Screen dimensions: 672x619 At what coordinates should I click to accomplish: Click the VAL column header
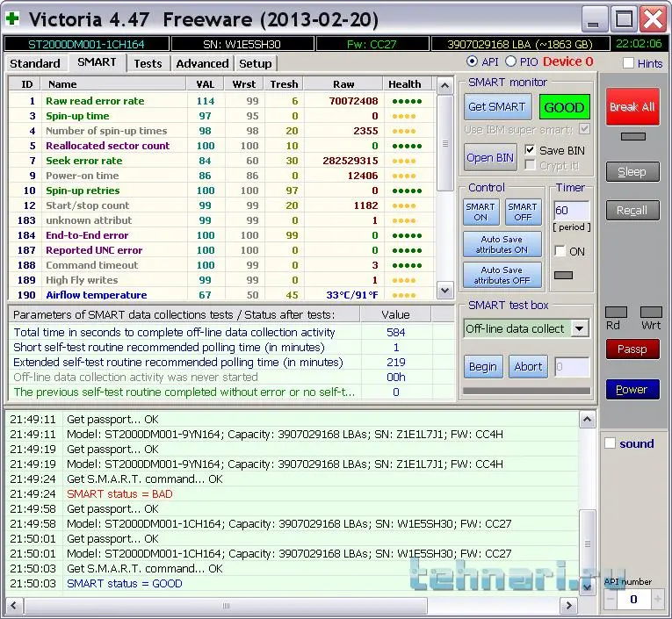[x=206, y=84]
